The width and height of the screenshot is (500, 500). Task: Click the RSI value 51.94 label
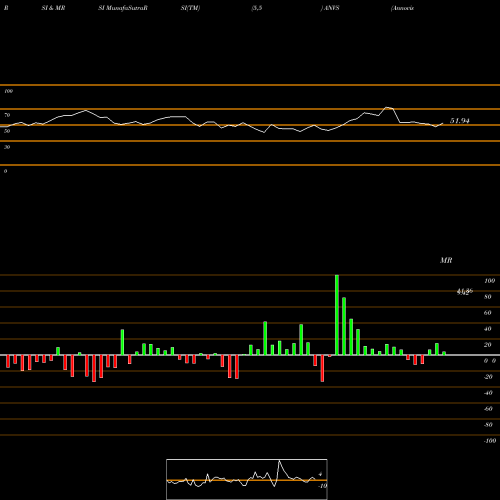(x=460, y=121)
